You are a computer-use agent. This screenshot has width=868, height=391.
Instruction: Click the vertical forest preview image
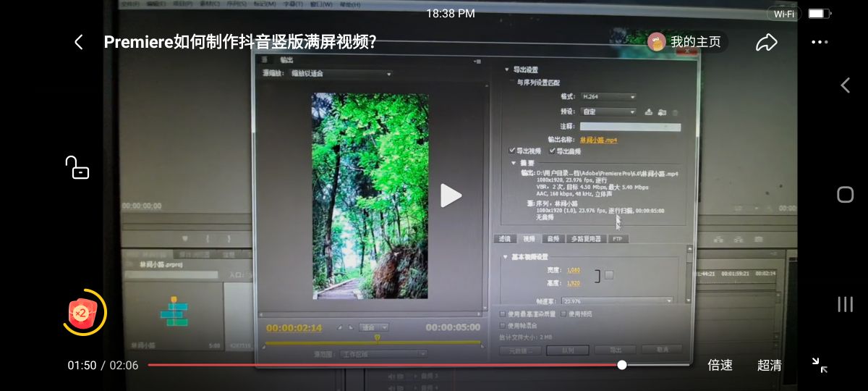coord(370,195)
